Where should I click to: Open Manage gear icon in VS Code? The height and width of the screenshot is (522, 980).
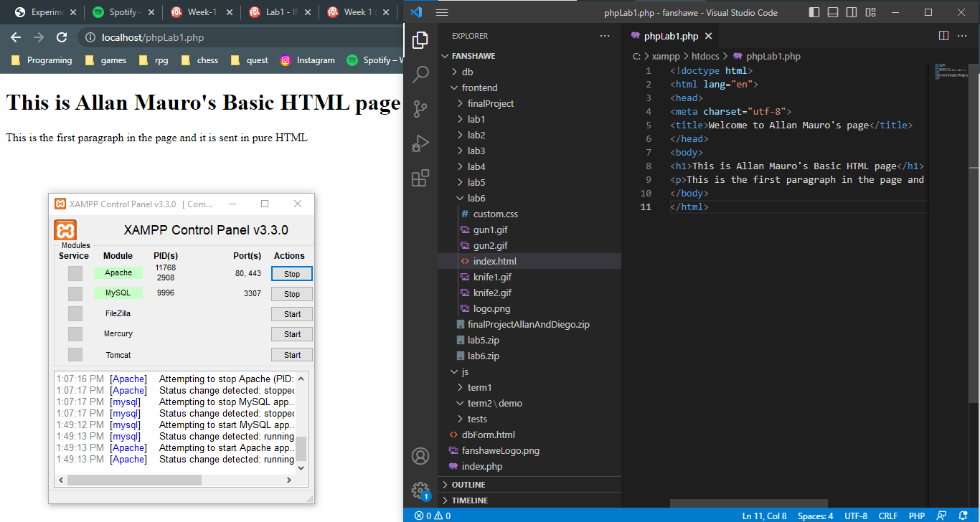[420, 490]
